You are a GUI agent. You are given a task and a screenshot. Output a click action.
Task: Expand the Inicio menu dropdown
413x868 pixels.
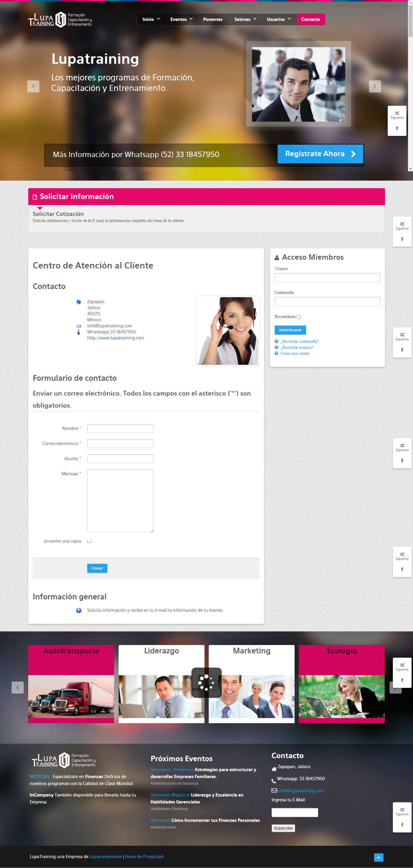[151, 20]
